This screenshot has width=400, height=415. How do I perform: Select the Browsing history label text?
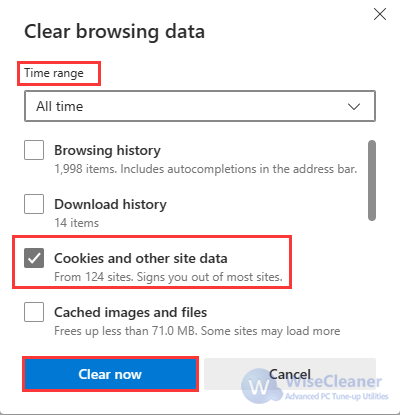tap(107, 150)
